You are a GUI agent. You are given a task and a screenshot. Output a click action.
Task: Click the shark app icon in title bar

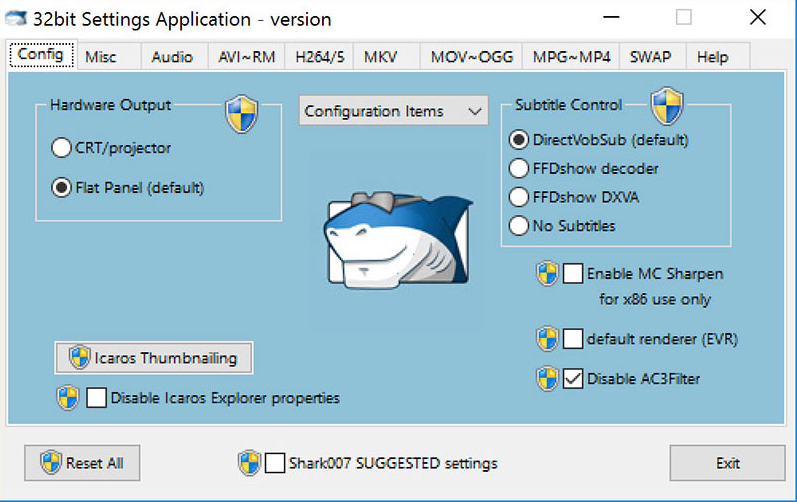(16, 19)
